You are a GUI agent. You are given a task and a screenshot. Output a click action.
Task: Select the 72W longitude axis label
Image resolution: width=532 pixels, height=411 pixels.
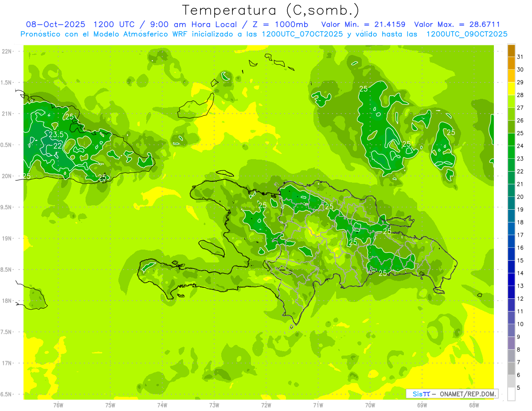click(x=266, y=405)
